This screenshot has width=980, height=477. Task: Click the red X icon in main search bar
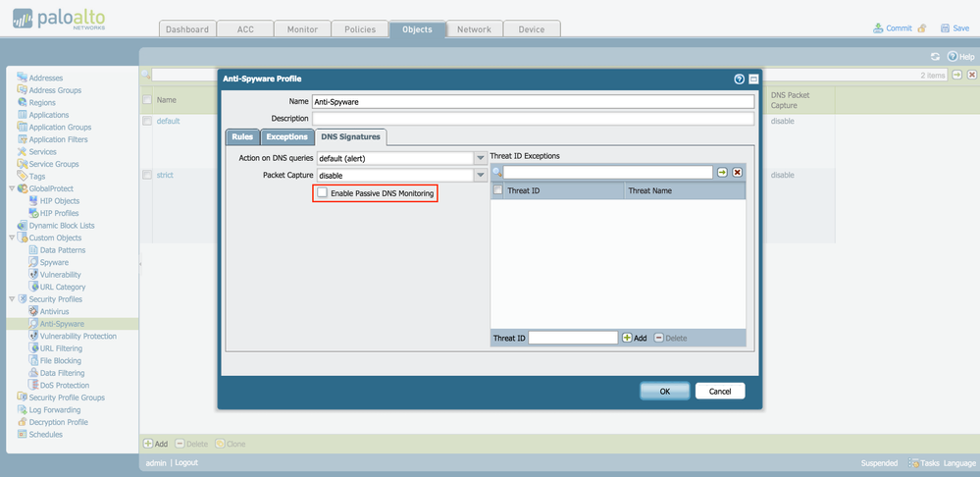(x=972, y=75)
